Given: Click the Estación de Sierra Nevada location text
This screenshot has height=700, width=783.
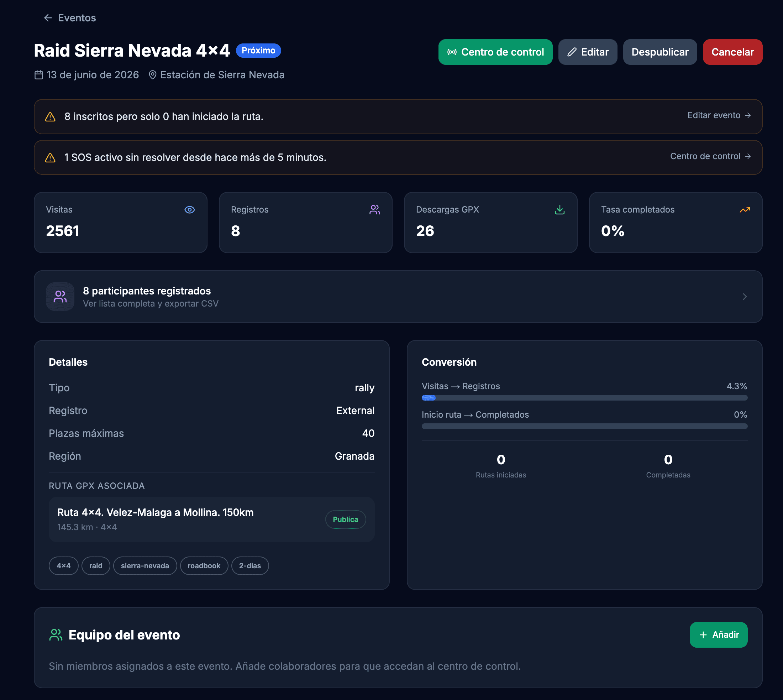Looking at the screenshot, I should [x=222, y=75].
